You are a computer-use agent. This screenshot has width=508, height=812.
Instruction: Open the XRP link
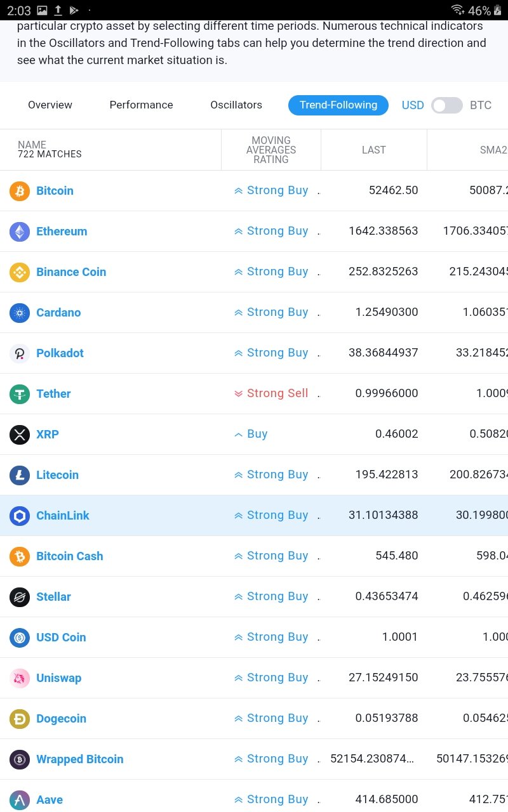pyautogui.click(x=48, y=435)
